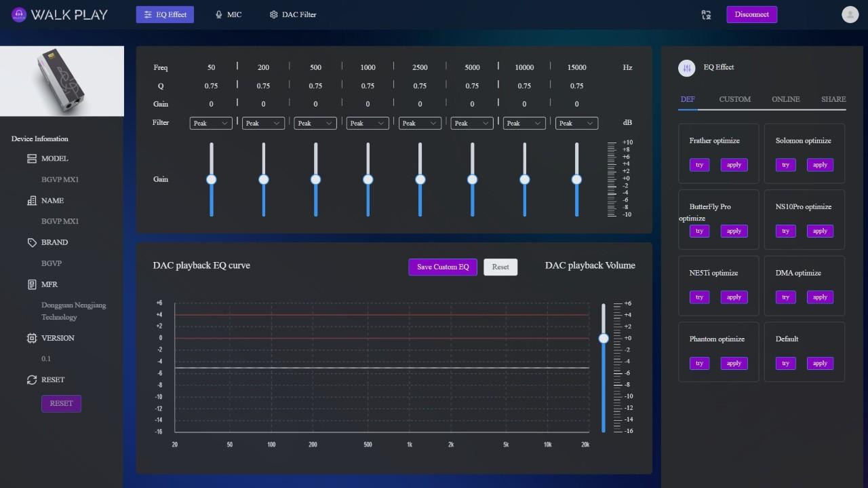Click the EQ Effect panel equalizer icon
Image resolution: width=868 pixels, height=488 pixels.
pyautogui.click(x=686, y=68)
